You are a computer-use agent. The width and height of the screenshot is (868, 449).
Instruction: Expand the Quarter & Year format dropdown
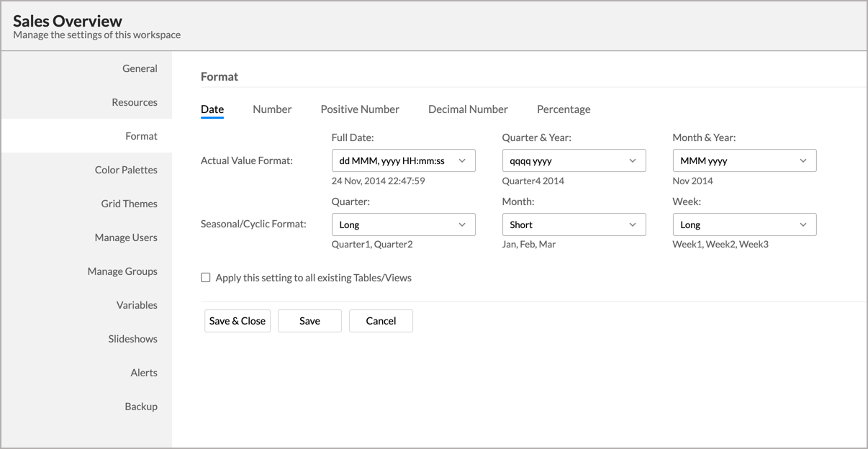574,160
